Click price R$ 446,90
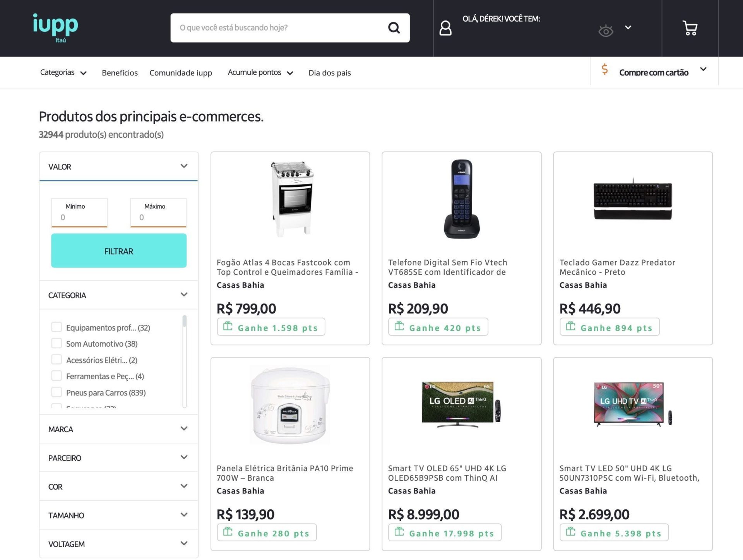743x560 pixels. pos(590,308)
